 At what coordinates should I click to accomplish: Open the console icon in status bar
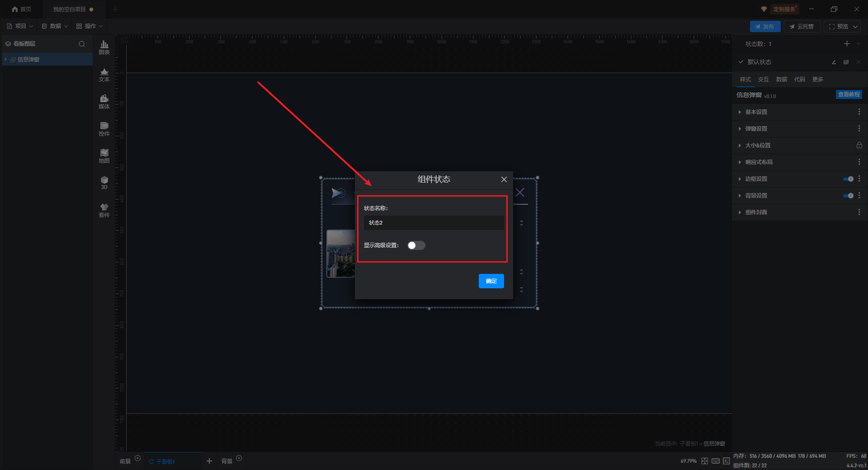726,461
